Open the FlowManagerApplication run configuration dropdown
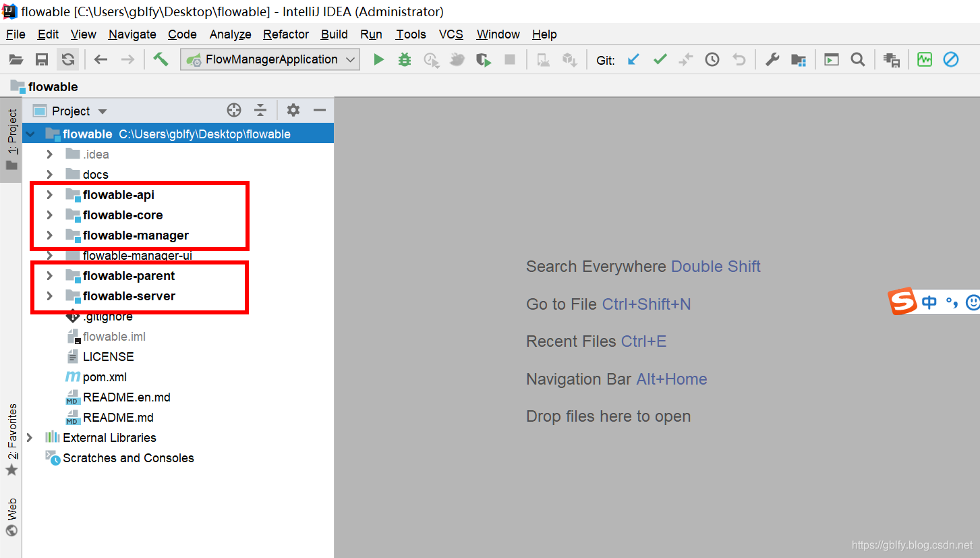 [270, 59]
